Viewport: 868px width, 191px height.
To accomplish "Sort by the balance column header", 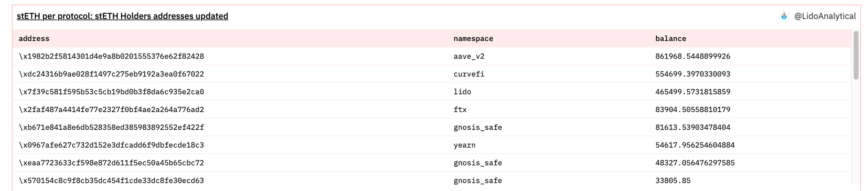I will [x=671, y=38].
